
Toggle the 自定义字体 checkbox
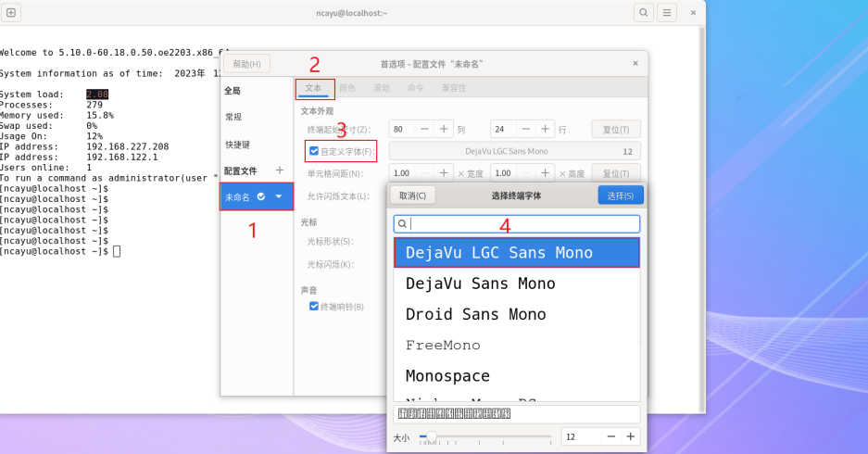[314, 151]
